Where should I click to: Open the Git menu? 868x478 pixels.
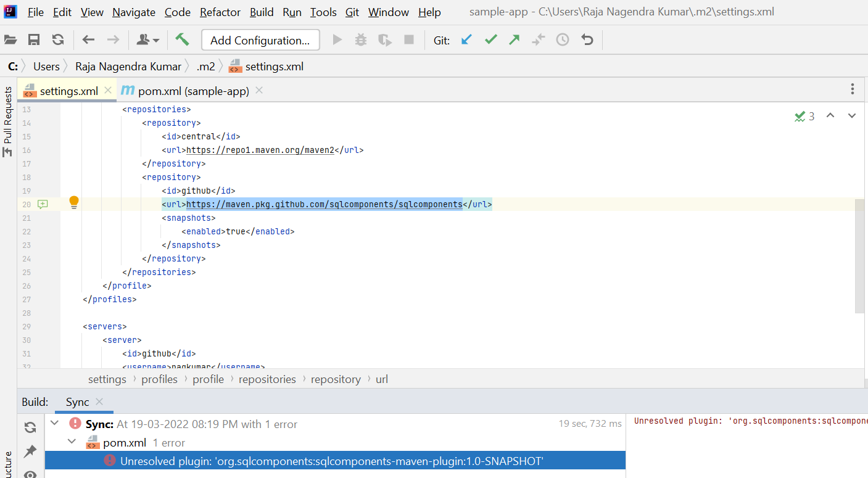pos(352,12)
